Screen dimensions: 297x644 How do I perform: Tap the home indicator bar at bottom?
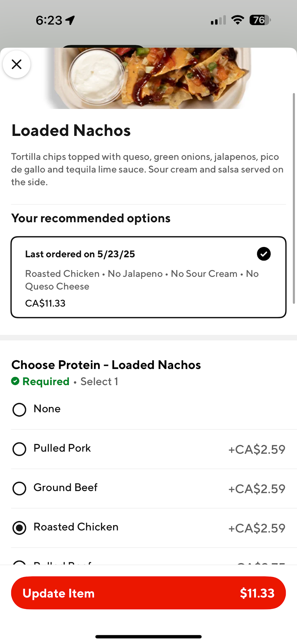tap(148, 637)
